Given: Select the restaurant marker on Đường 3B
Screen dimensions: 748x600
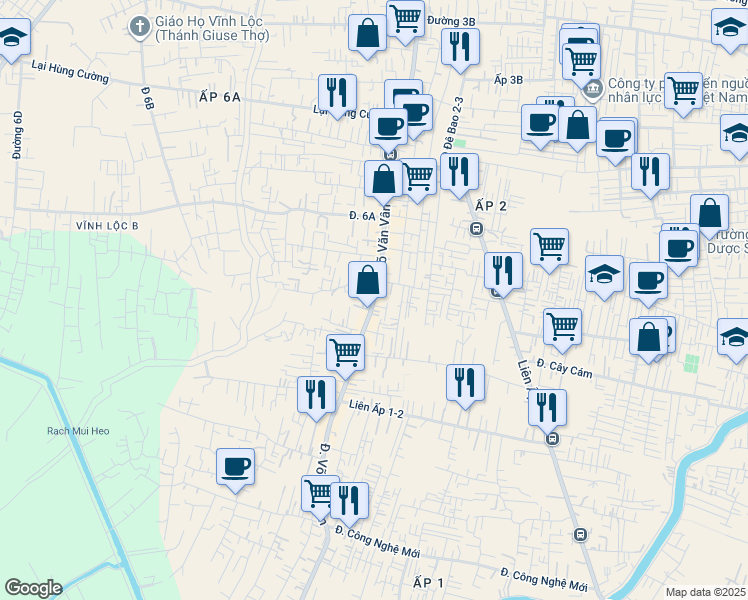Looking at the screenshot, I should point(460,50).
